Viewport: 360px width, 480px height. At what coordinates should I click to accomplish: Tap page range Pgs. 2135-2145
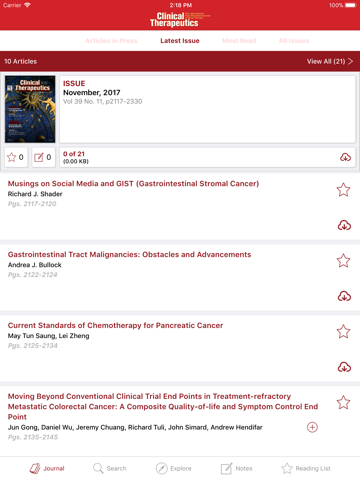click(33, 437)
